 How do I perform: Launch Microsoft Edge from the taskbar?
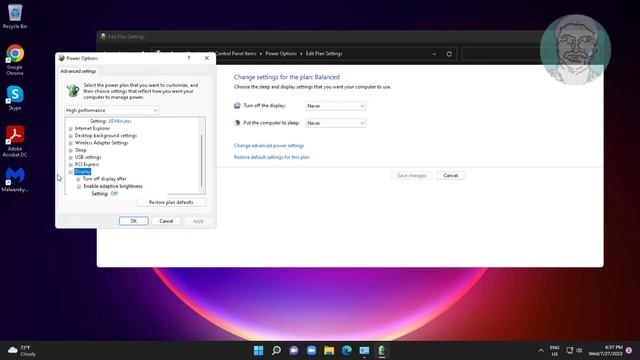[347, 350]
